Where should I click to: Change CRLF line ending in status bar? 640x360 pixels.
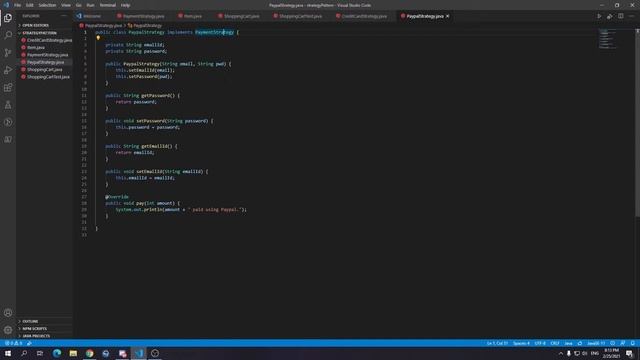[555, 343]
